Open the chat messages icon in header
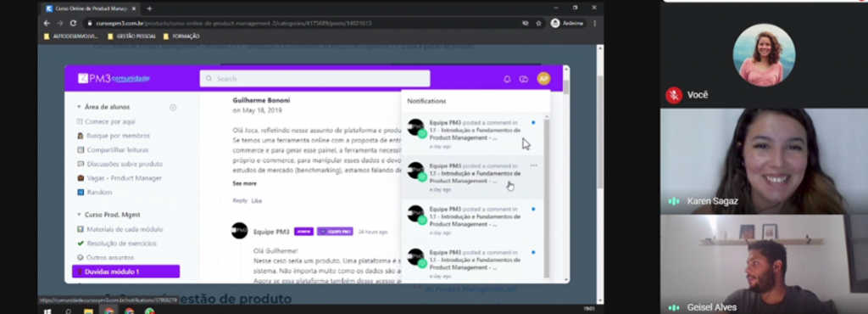The image size is (868, 314). pyautogui.click(x=524, y=79)
